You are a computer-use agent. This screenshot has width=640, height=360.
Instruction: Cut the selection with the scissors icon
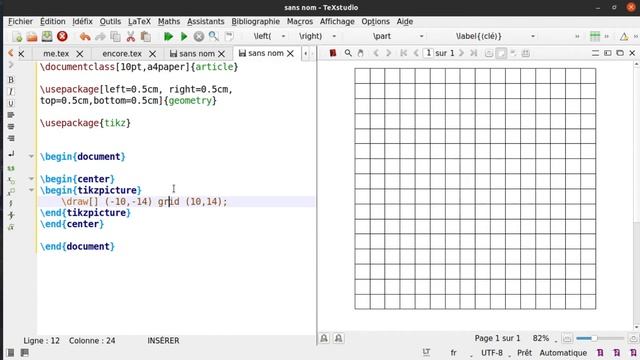(x=131, y=37)
